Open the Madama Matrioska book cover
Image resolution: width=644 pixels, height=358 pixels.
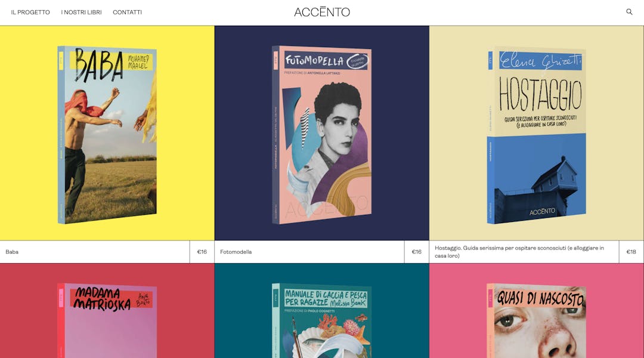tap(107, 320)
